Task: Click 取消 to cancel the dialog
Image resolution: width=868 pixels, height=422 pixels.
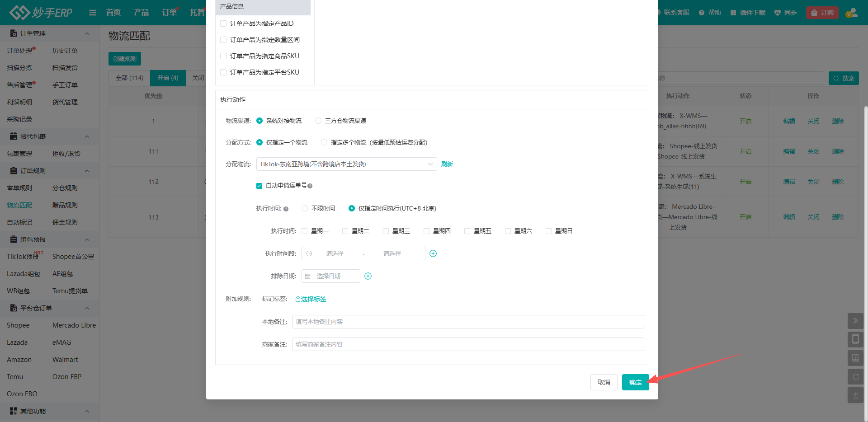Action: tap(604, 382)
